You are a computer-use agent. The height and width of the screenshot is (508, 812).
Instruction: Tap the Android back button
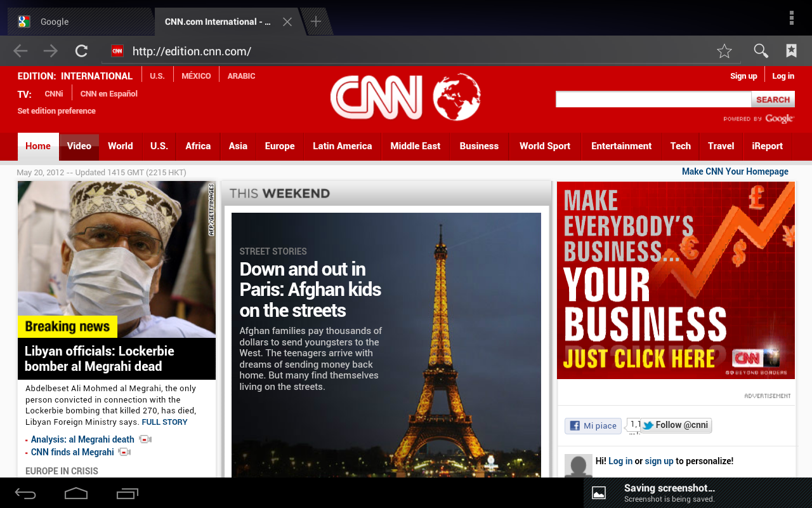pyautogui.click(x=25, y=493)
